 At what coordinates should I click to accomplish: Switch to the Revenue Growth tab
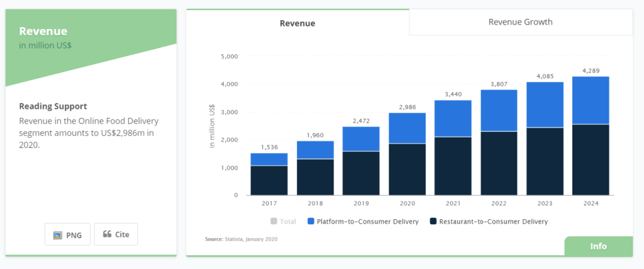(x=520, y=22)
